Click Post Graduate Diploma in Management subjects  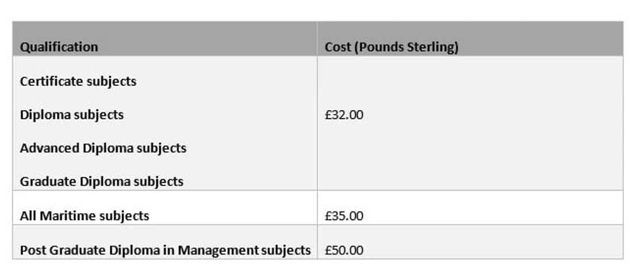(x=165, y=251)
